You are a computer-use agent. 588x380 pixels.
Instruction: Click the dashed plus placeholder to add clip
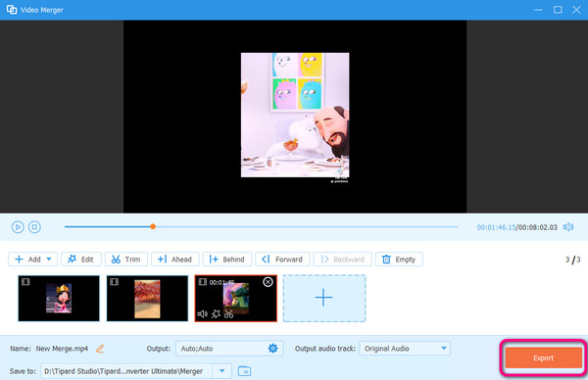[x=324, y=299]
